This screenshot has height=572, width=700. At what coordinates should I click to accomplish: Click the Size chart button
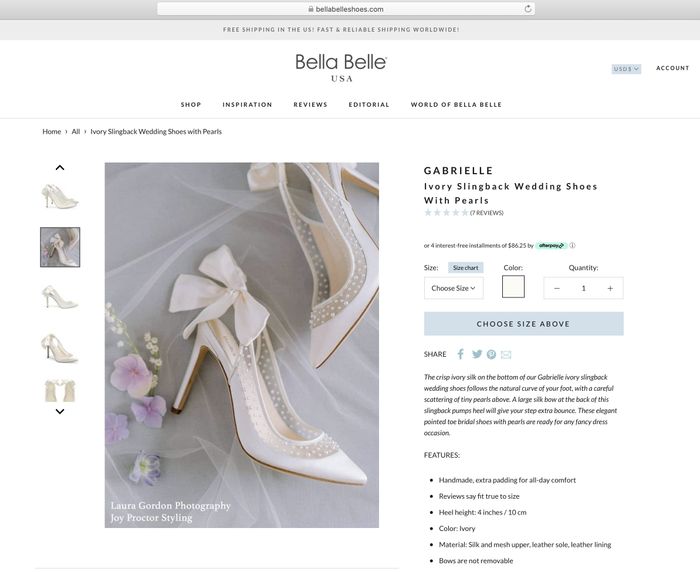pos(465,268)
